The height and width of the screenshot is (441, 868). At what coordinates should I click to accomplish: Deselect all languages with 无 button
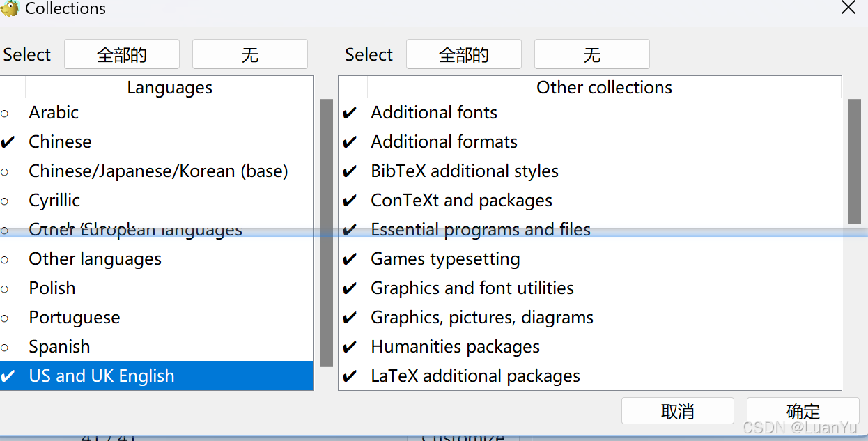tap(249, 54)
